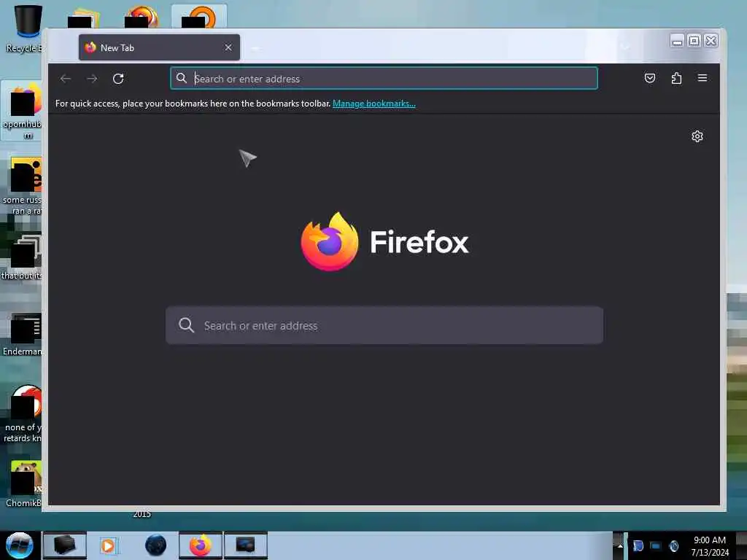747x560 pixels.
Task: Click first system tray icon
Action: 638,545
